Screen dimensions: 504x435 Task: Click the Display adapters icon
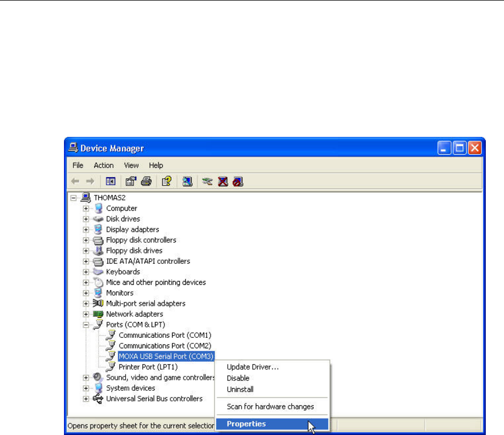(98, 230)
